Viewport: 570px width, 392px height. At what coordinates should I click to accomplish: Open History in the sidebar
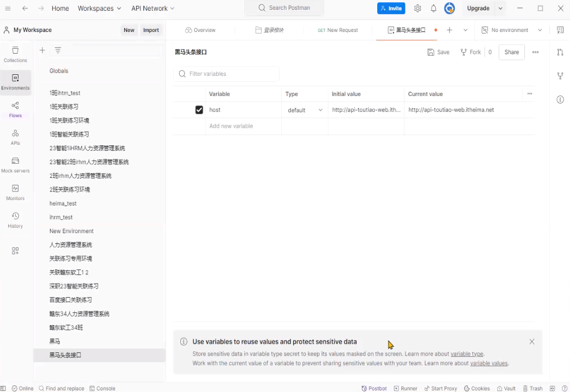(x=15, y=220)
